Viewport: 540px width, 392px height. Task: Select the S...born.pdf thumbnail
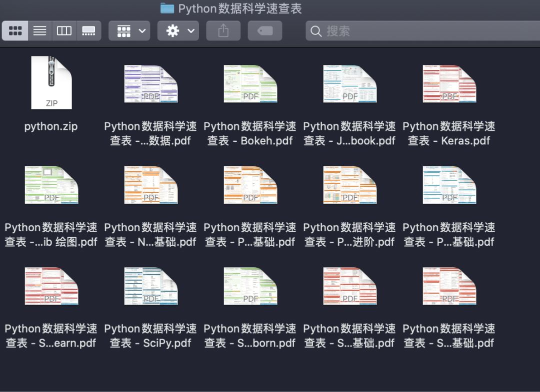pos(250,286)
